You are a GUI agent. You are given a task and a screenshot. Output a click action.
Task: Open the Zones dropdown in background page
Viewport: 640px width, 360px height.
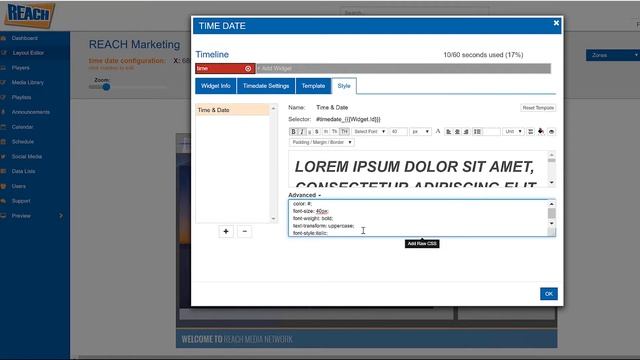point(612,55)
